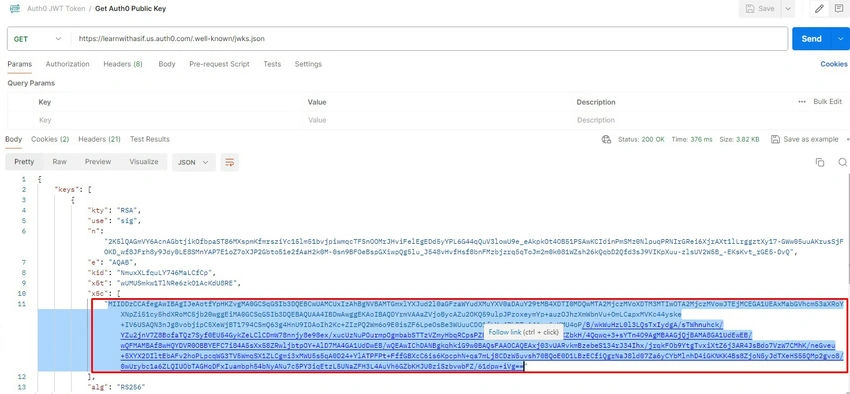The image size is (850, 394).
Task: Select the Pretty view mode
Action: click(24, 162)
